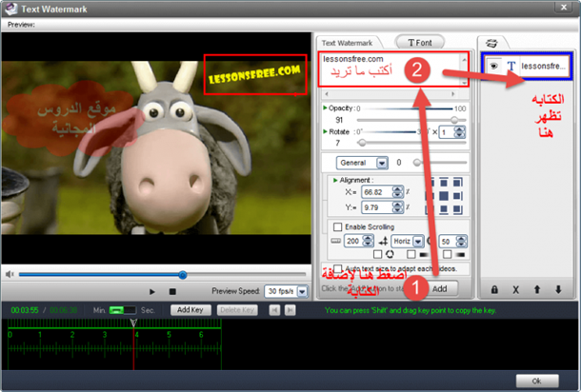
Task: Select the layers list tab icon
Action: (491, 43)
